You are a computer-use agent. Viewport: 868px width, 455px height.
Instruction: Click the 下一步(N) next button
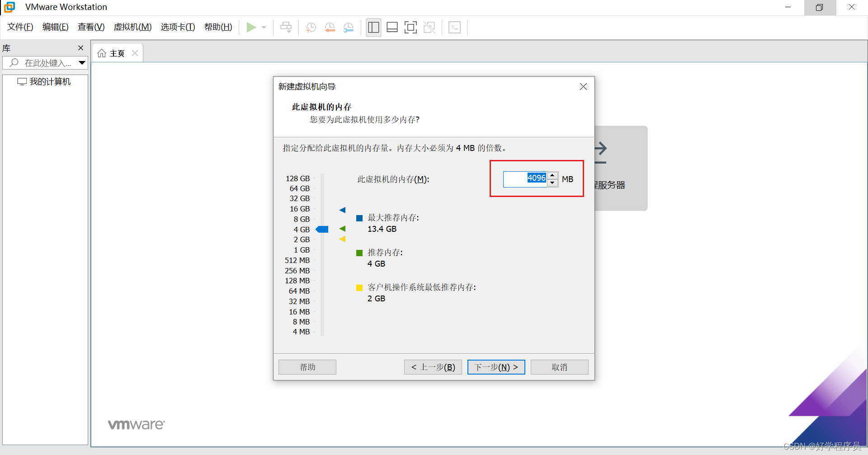click(x=496, y=367)
